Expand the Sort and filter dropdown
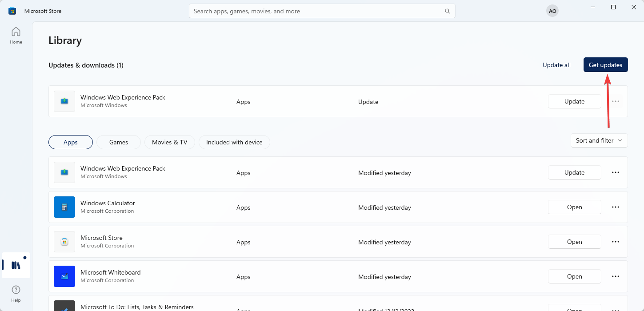 pyautogui.click(x=599, y=140)
